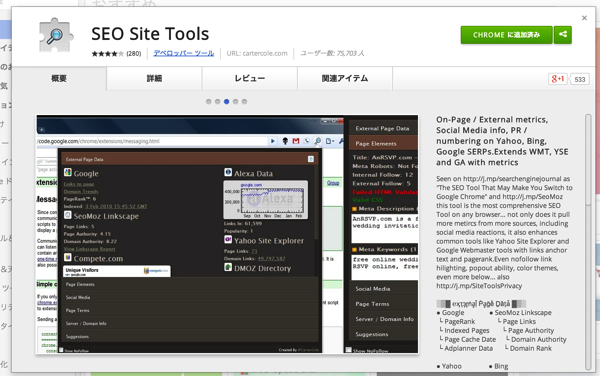Click the Compete.com Unique Visitors chart
The height and width of the screenshot is (376, 600).
117,271
